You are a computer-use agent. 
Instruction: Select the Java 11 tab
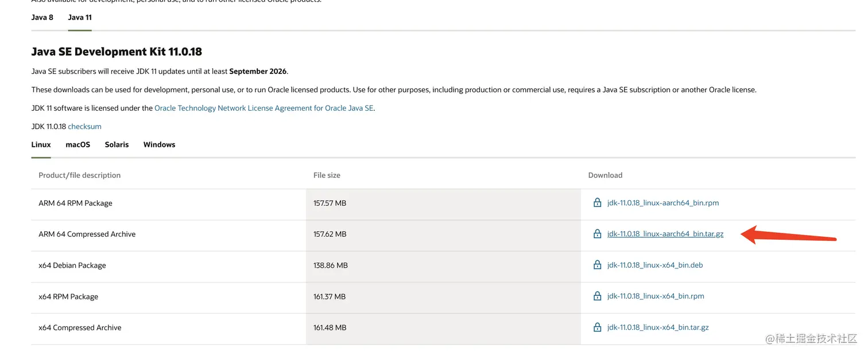click(x=80, y=17)
